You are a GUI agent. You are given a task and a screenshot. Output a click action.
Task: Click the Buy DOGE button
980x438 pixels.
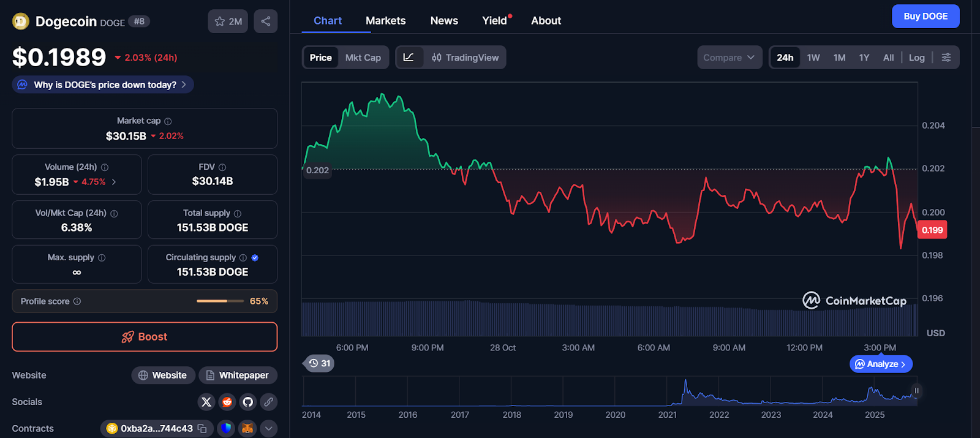click(925, 17)
